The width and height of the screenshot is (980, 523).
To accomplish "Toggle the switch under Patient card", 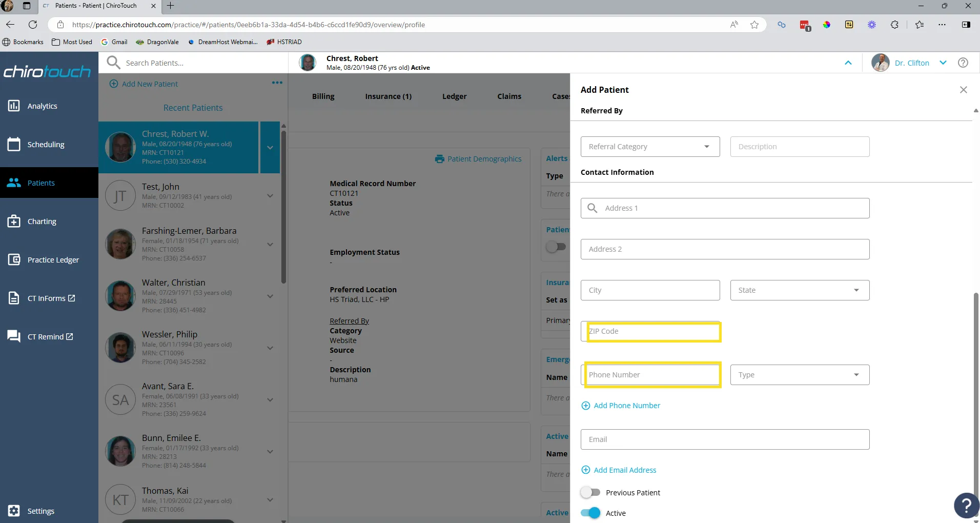I will (x=556, y=247).
